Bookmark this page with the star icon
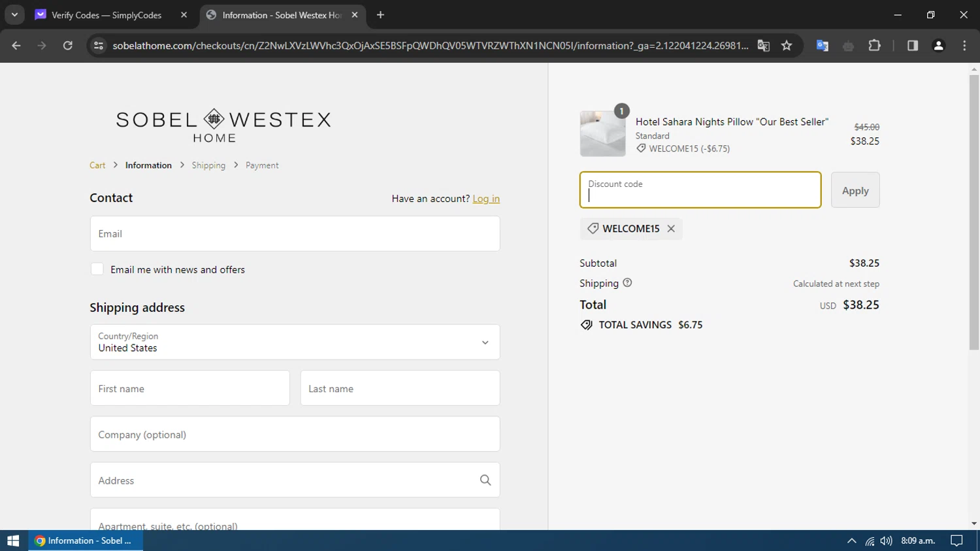Image resolution: width=980 pixels, height=551 pixels. coord(787,46)
